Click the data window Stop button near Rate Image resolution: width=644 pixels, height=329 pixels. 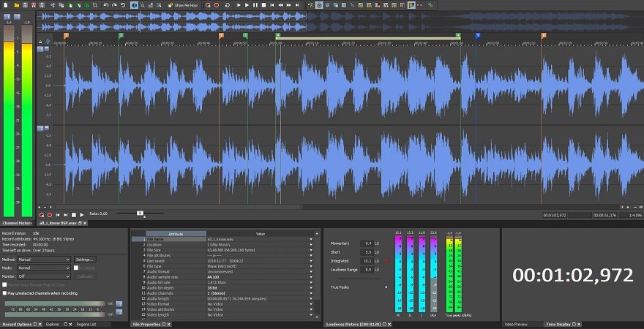tap(73, 215)
